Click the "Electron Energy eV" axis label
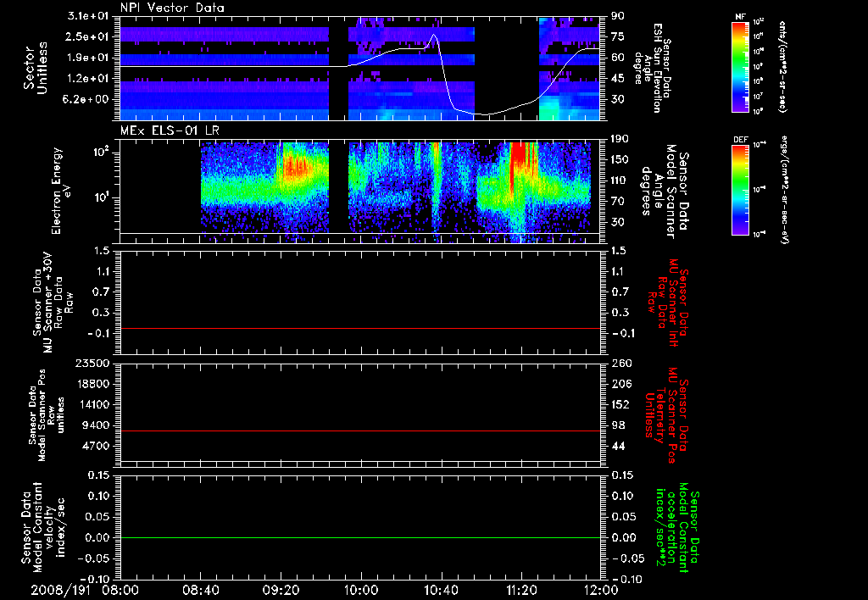868x600 pixels. tap(63, 191)
